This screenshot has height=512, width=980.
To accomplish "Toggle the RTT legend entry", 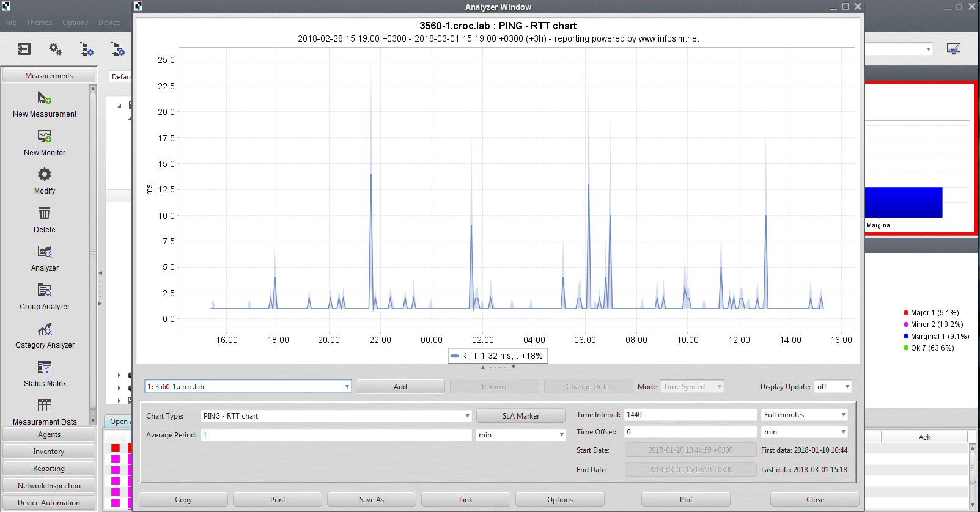I will click(498, 356).
